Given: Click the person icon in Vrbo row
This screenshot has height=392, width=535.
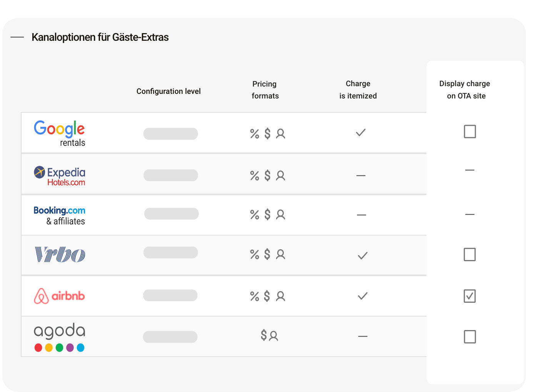Looking at the screenshot, I should click(281, 255).
